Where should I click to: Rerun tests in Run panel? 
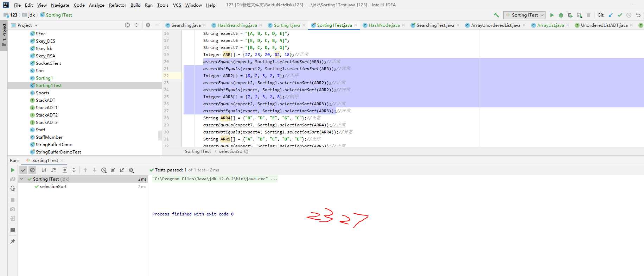[x=13, y=170]
